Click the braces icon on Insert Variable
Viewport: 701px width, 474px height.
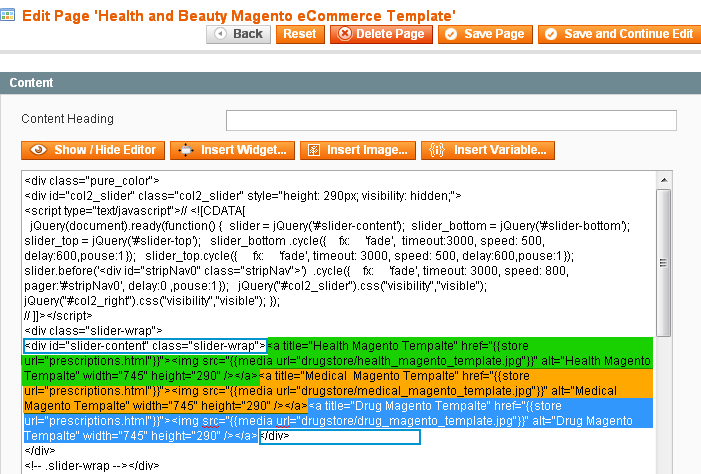pos(436,150)
